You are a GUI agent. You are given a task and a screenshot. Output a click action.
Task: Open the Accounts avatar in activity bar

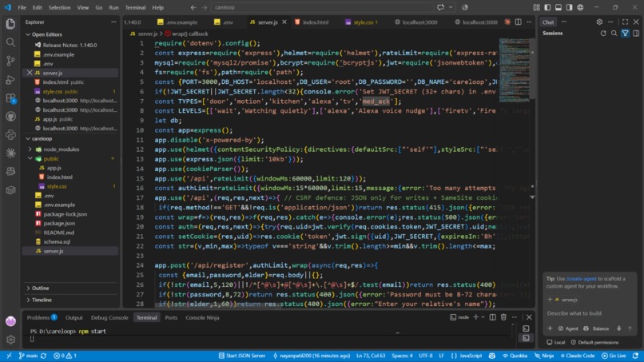[10, 321]
